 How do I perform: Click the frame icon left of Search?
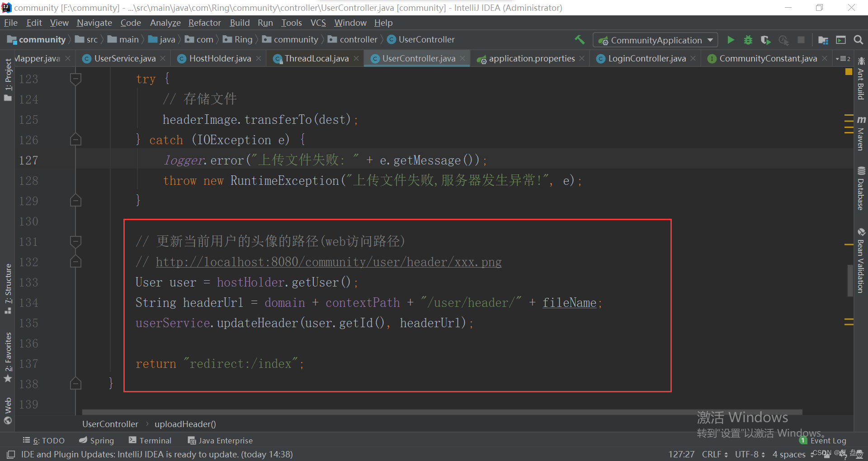[841, 40]
